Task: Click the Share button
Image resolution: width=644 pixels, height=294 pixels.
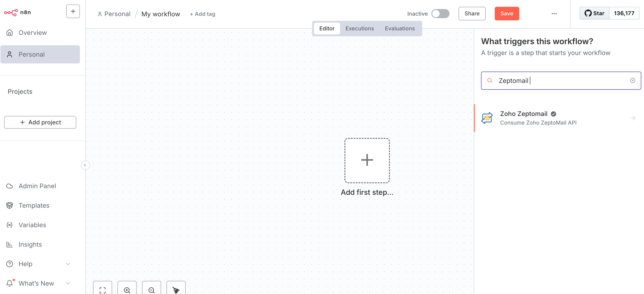Action: point(472,14)
